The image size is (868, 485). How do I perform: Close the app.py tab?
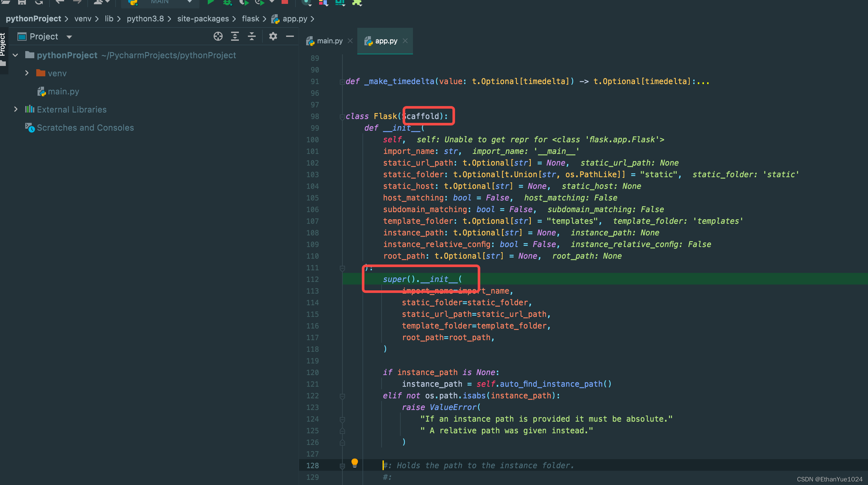(x=405, y=41)
